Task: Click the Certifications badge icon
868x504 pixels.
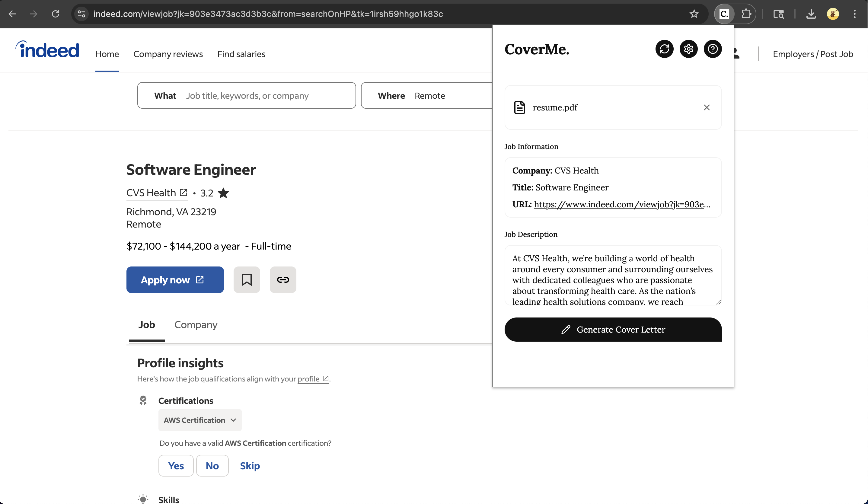Action: tap(143, 400)
